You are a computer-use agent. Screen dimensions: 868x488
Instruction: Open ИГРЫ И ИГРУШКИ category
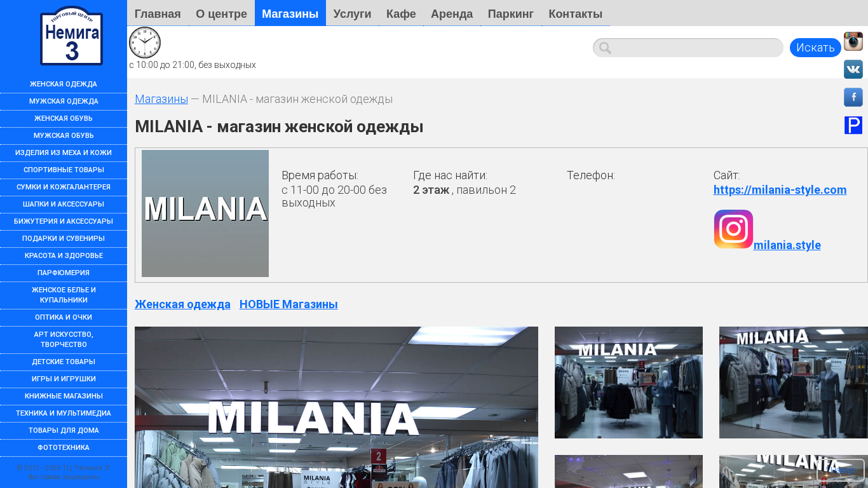coord(64,379)
